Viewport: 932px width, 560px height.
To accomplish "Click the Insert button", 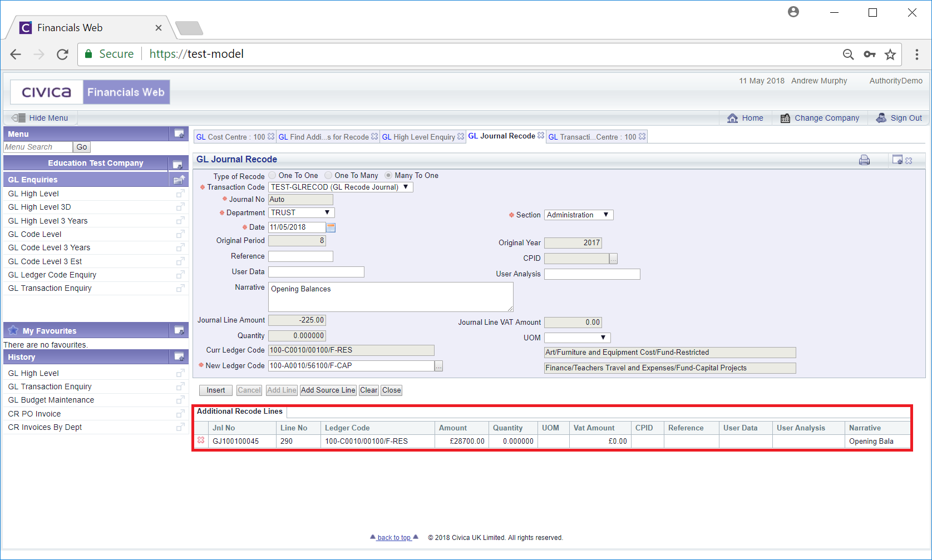I will coord(216,390).
